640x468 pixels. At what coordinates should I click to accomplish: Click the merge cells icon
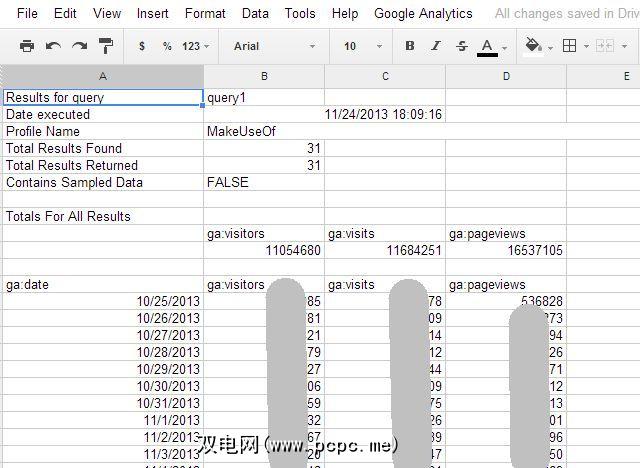point(605,46)
